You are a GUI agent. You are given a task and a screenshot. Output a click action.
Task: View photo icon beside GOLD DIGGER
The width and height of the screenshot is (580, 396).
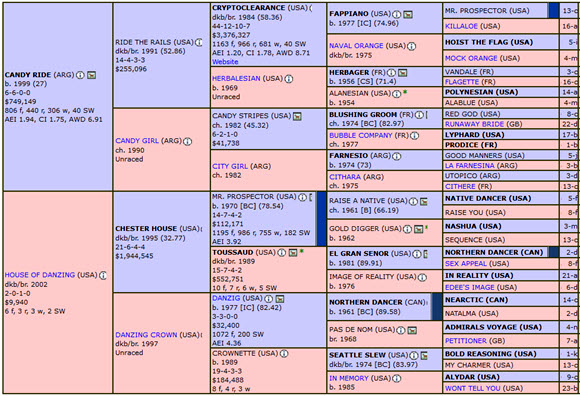coord(418,229)
